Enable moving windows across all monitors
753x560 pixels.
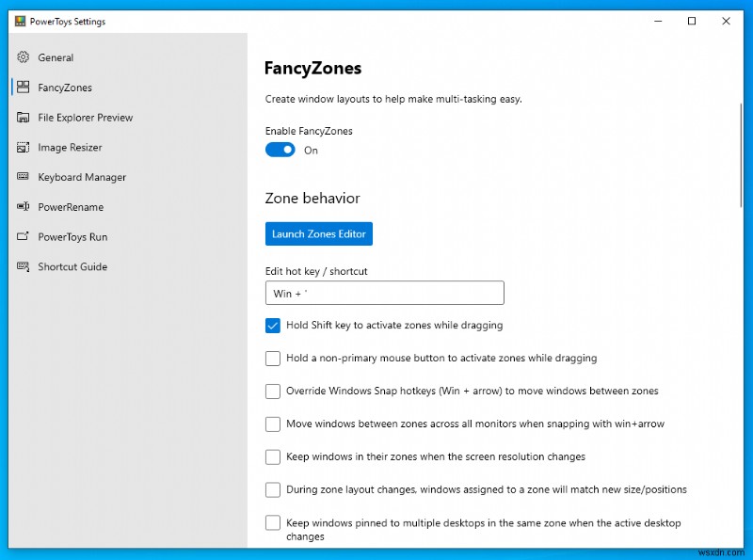click(273, 424)
